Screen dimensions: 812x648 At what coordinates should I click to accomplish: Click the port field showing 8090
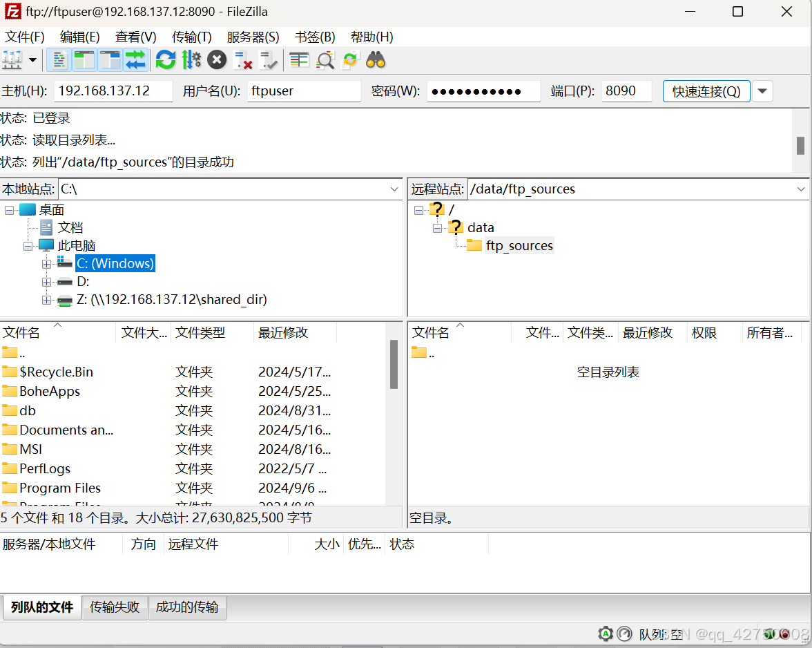[x=627, y=91]
